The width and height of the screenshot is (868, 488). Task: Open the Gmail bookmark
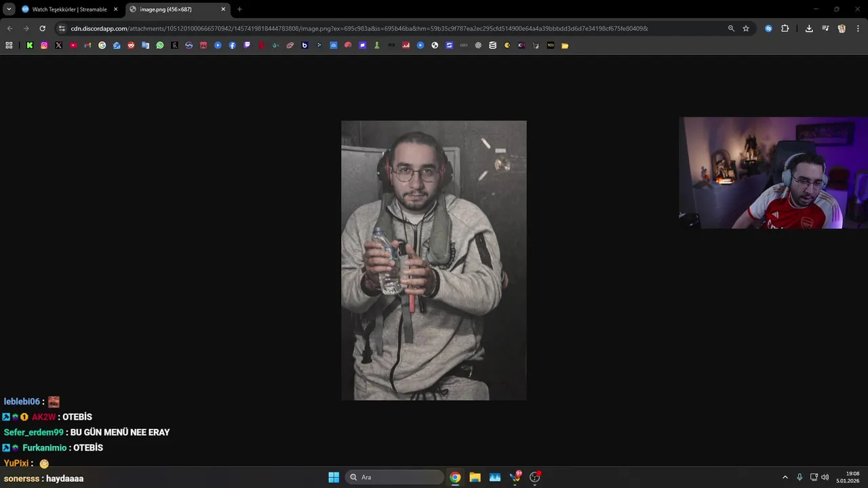point(87,45)
